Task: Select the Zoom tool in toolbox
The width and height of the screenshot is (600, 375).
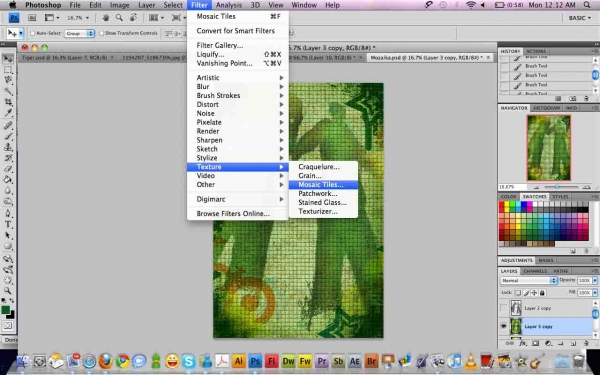Action: pyautogui.click(x=8, y=291)
